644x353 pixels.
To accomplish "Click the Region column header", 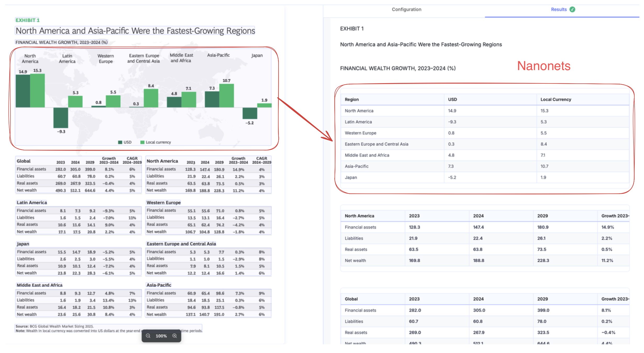I will pyautogui.click(x=352, y=99).
